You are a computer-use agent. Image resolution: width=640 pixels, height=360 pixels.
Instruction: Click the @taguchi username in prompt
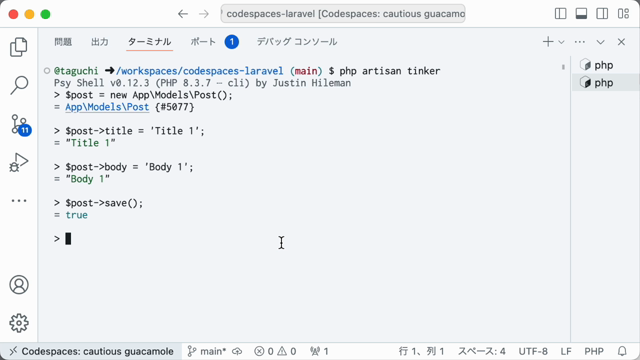pos(76,71)
